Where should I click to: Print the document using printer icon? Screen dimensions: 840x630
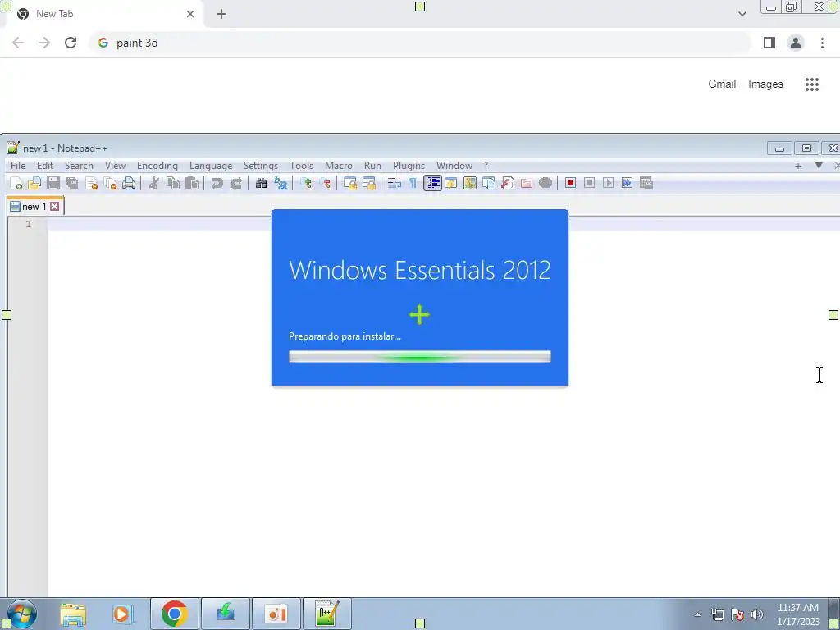pos(129,183)
